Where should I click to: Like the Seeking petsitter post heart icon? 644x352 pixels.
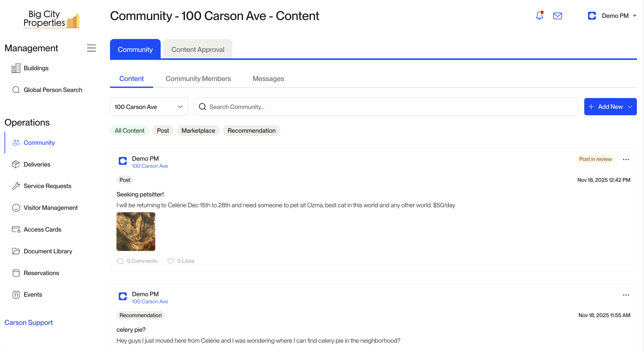pos(171,261)
